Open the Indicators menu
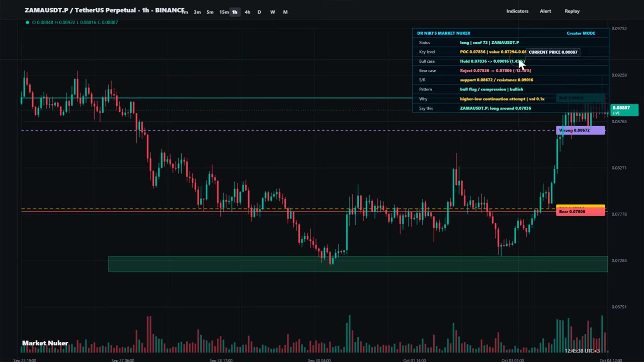The width and height of the screenshot is (644, 362). click(x=517, y=11)
